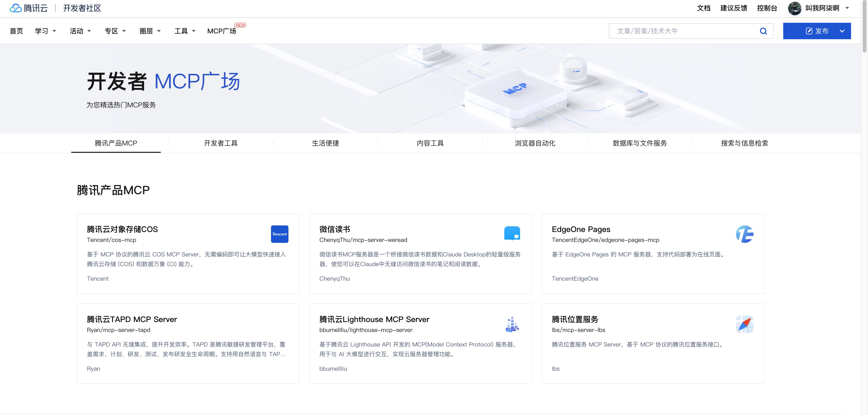Switch to the 内容工具 tab
Viewport: 868px width, 415px height.
coord(430,143)
